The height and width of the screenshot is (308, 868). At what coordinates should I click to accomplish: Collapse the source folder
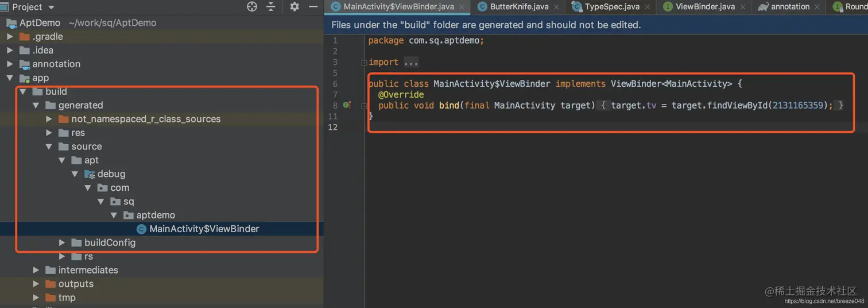(x=49, y=147)
